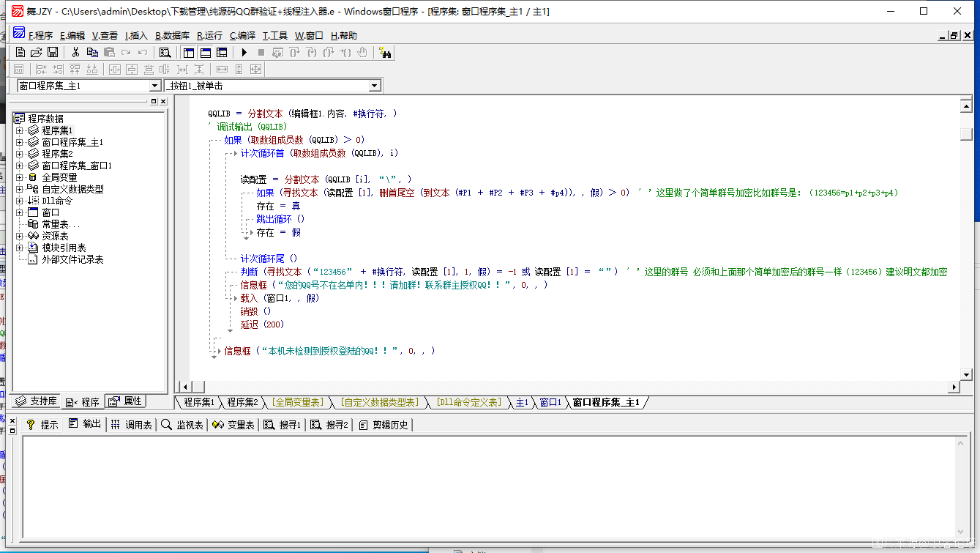Click the first icon on the alignment toolbar
Viewport: 980px width, 553px height.
19,69
